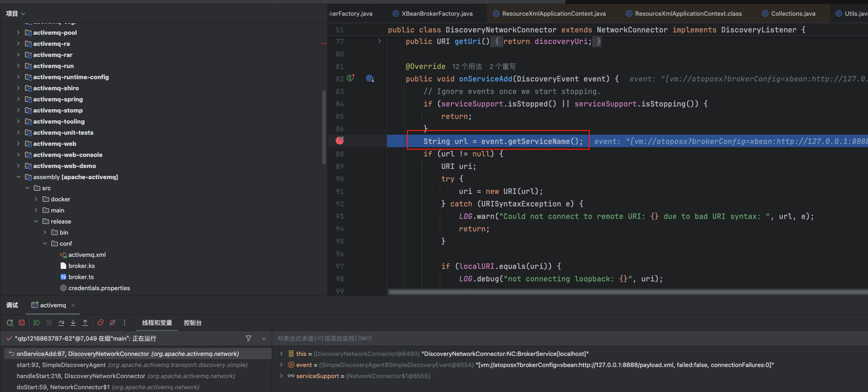Click the Step Over debugger icon
This screenshot has height=392, width=868.
pyautogui.click(x=61, y=323)
